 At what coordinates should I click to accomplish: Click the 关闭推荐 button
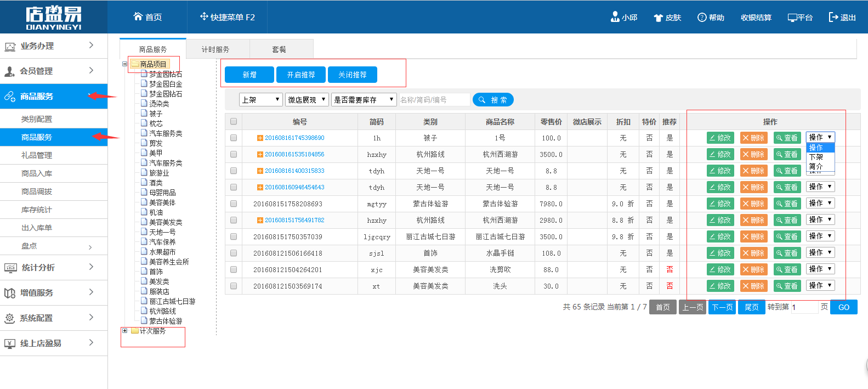click(x=353, y=75)
